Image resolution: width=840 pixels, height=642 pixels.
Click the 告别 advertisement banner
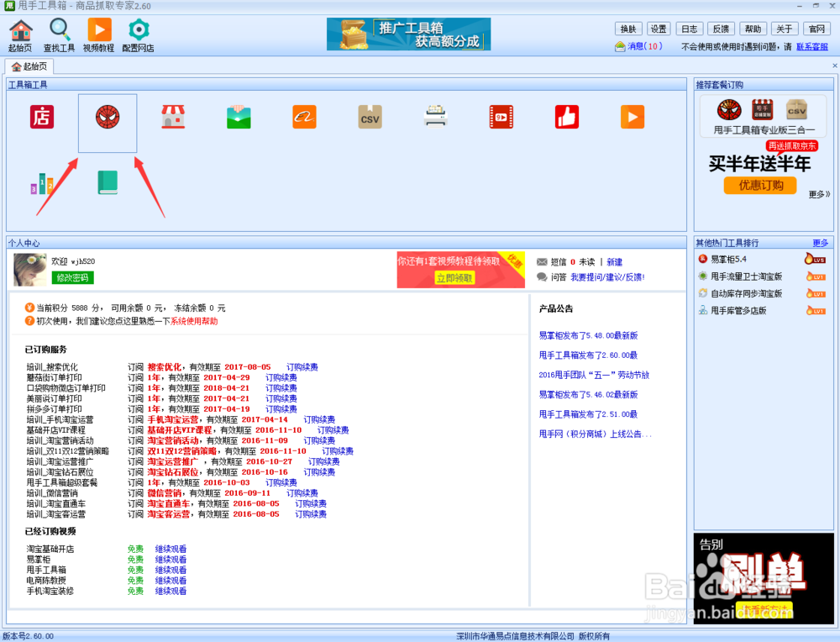(x=764, y=578)
